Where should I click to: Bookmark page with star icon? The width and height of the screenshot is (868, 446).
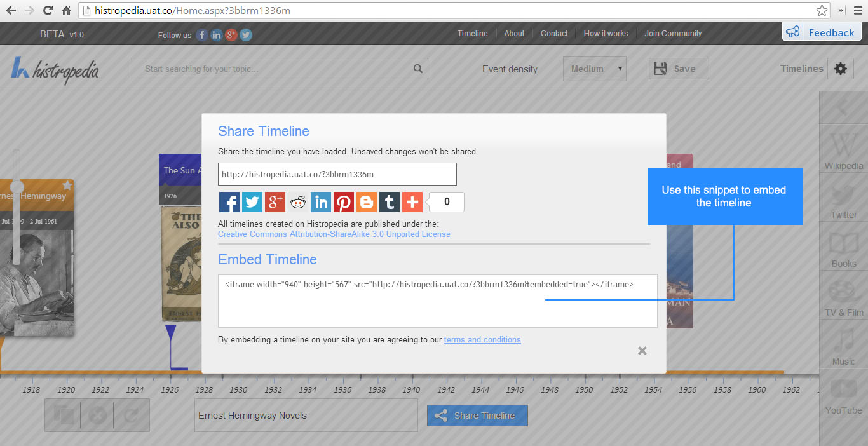(x=822, y=11)
